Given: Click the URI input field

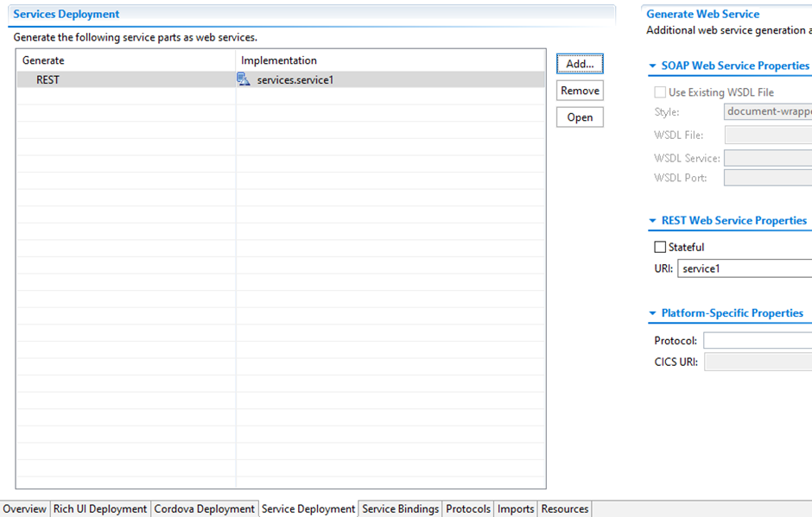Looking at the screenshot, I should click(745, 268).
